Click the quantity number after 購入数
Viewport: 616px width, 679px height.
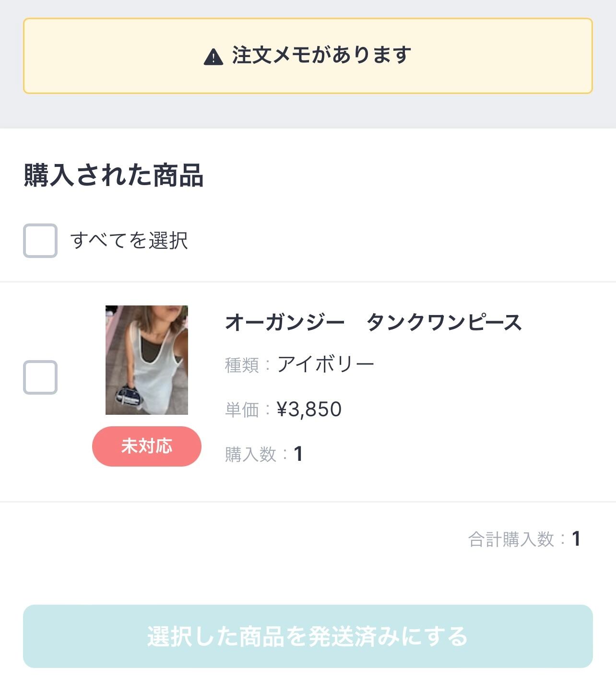(298, 454)
